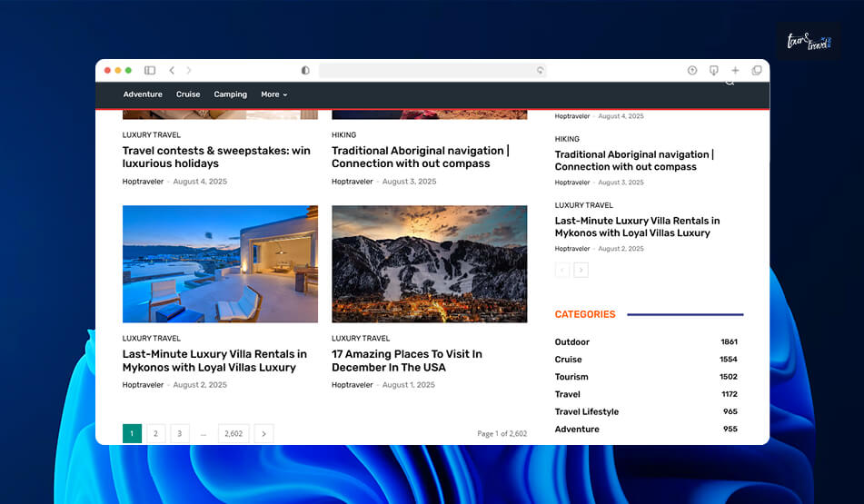Click LUXURY TRAVEL label above Travel contests
This screenshot has width=864, height=504.
(152, 134)
